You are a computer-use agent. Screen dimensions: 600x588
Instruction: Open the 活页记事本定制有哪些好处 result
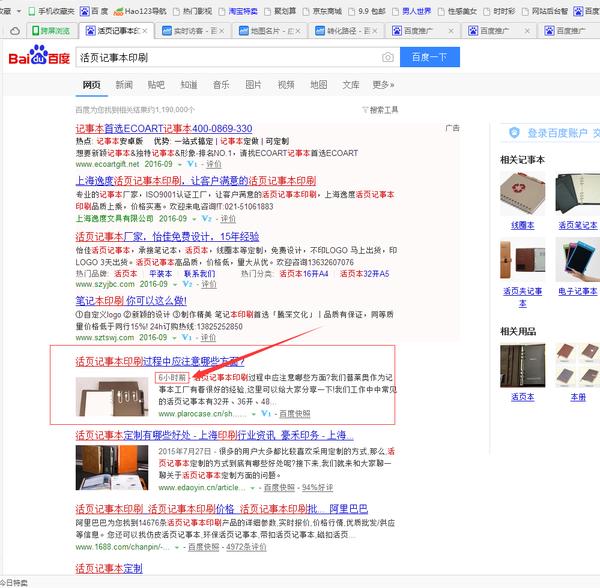click(x=214, y=435)
